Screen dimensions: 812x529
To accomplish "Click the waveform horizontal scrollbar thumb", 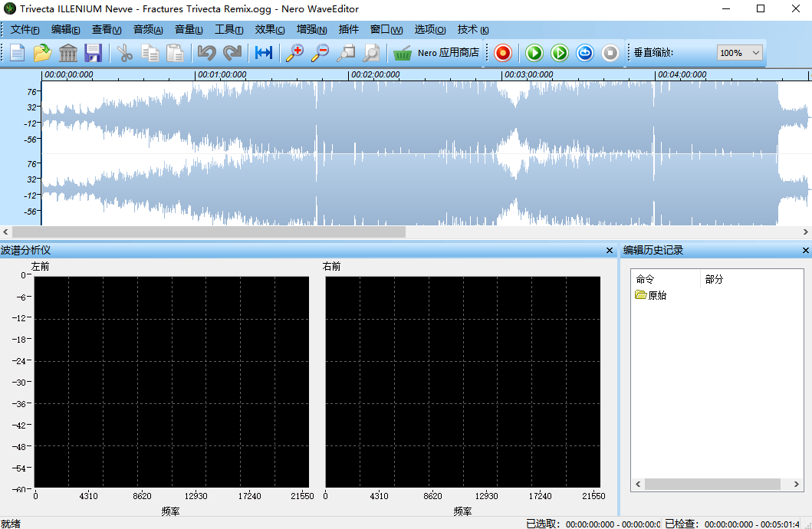I will coord(209,232).
